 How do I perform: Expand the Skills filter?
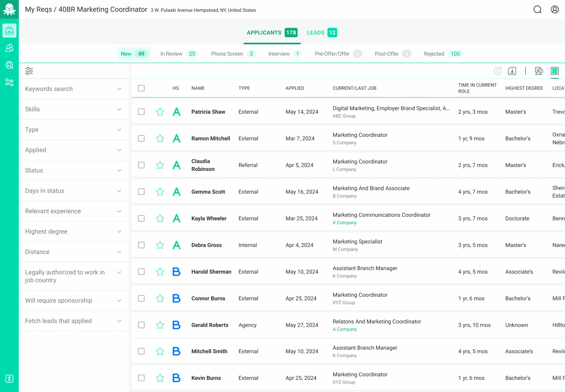74,109
